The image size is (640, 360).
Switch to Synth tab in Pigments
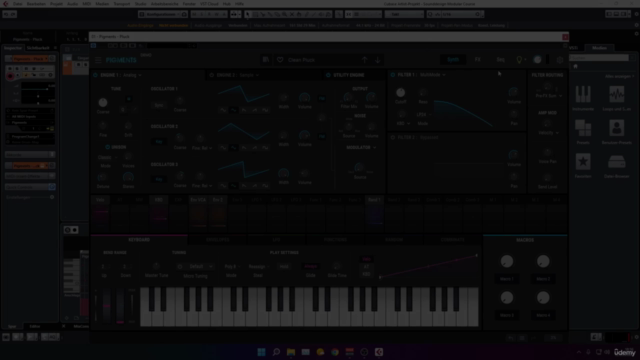pyautogui.click(x=453, y=60)
